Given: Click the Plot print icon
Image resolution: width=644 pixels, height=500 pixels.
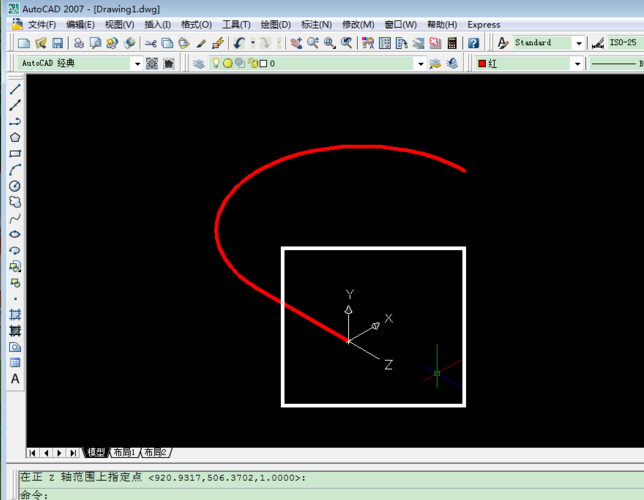Looking at the screenshot, I should [79, 43].
